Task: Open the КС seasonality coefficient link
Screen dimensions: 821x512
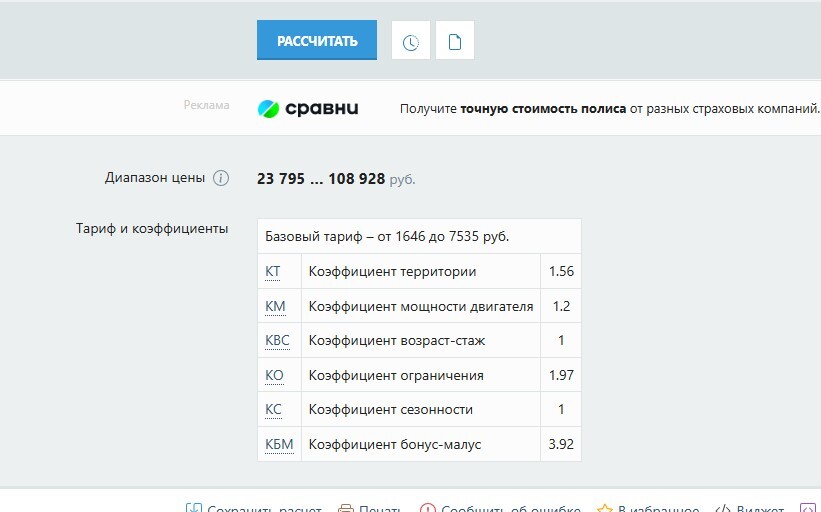Action: 274,409
